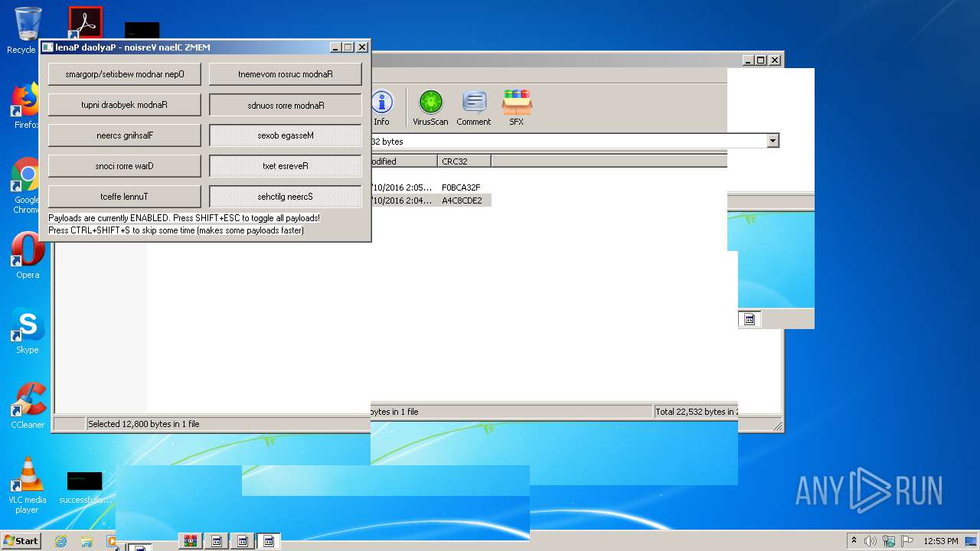Screen dimensions: 980x551
Task: Click 'Selected 12,800 bytes in 1 file' status
Action: (144, 424)
